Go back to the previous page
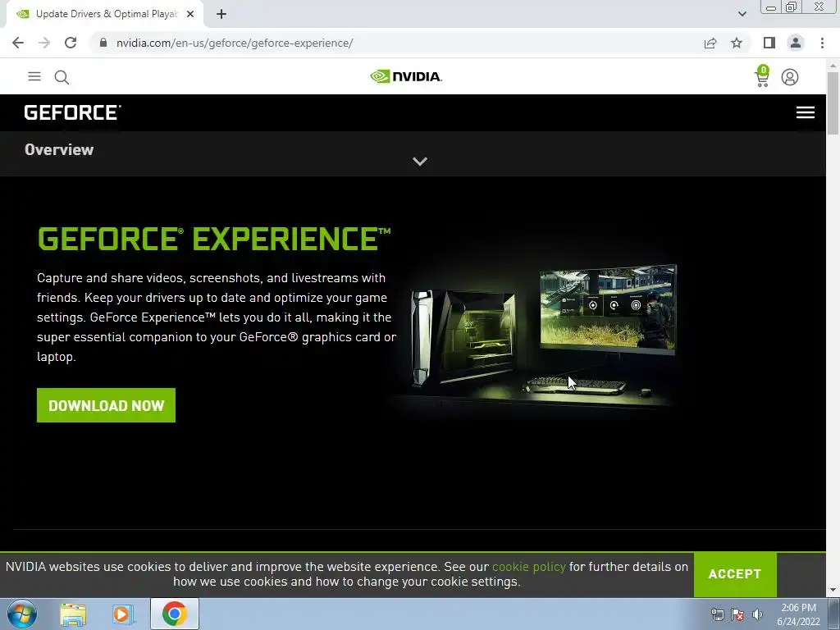Viewport: 840px width, 630px height. 18,43
